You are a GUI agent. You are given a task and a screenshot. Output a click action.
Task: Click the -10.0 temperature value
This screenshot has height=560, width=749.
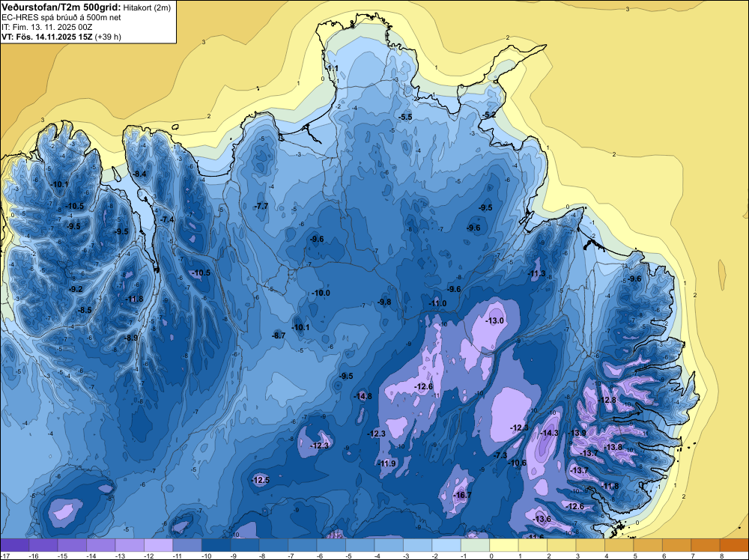tap(321, 293)
